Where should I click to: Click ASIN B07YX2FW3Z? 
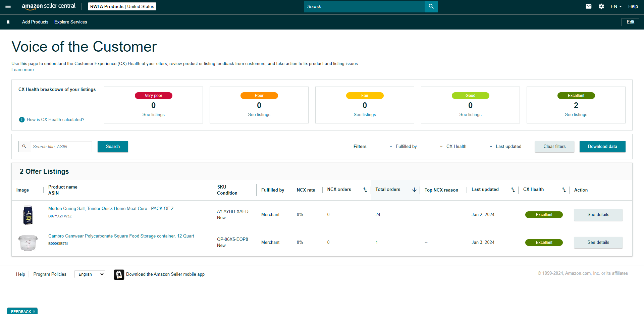(60, 216)
